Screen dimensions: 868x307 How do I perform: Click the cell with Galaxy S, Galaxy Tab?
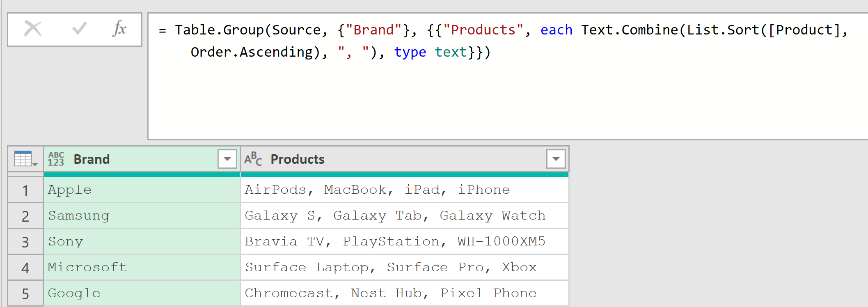click(x=404, y=216)
